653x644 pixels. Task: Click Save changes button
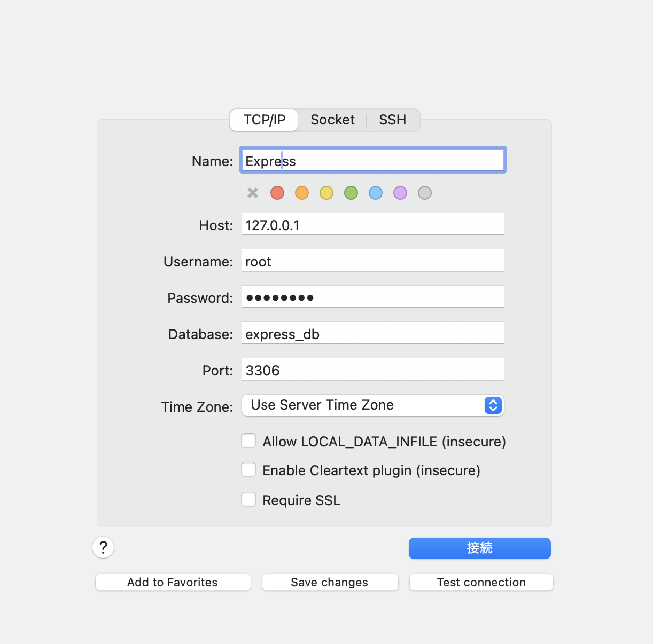[x=330, y=582]
